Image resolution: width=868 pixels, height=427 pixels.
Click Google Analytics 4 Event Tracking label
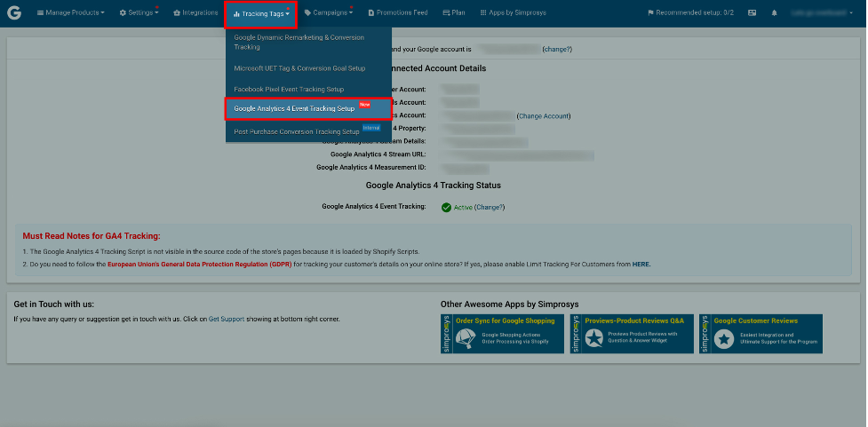click(374, 206)
